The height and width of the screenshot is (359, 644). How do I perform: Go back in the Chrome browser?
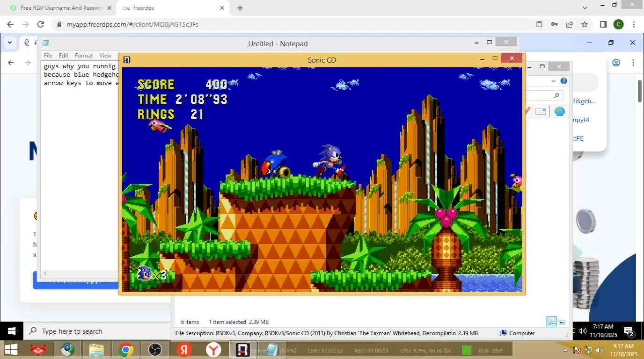pyautogui.click(x=11, y=24)
